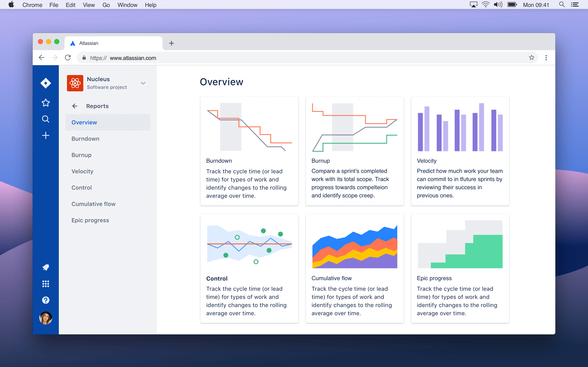The height and width of the screenshot is (367, 588).
Task: Click the bookmark/star URL bar icon
Action: point(532,58)
